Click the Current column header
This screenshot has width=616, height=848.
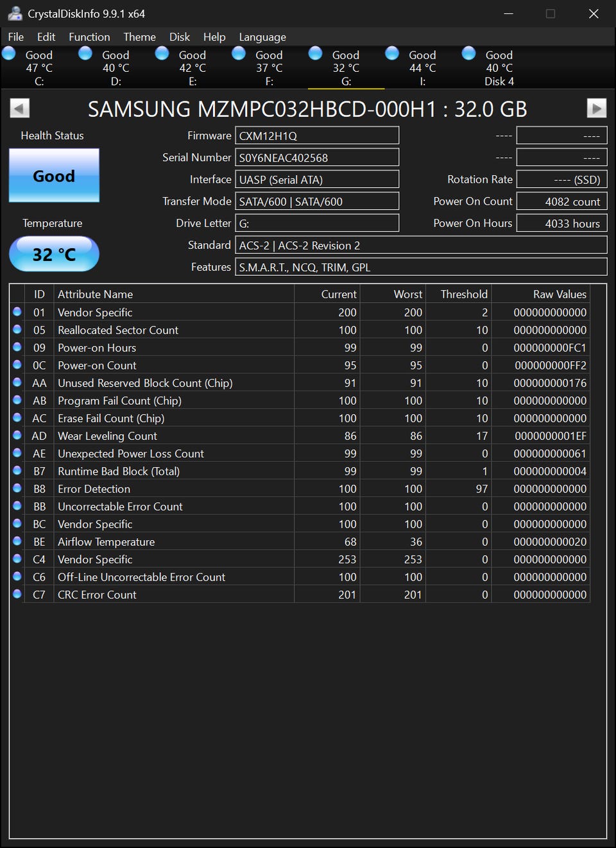tap(327, 294)
